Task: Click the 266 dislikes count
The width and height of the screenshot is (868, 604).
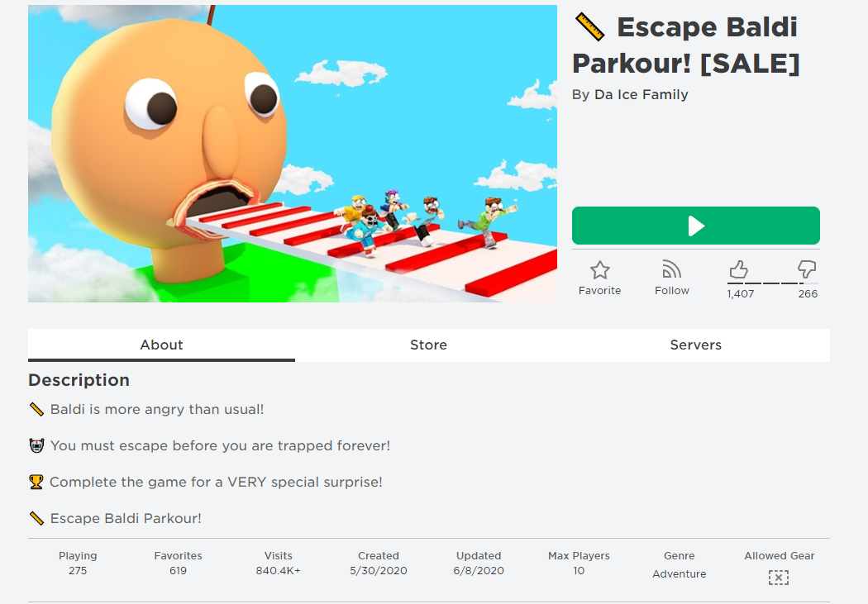Action: [x=808, y=293]
